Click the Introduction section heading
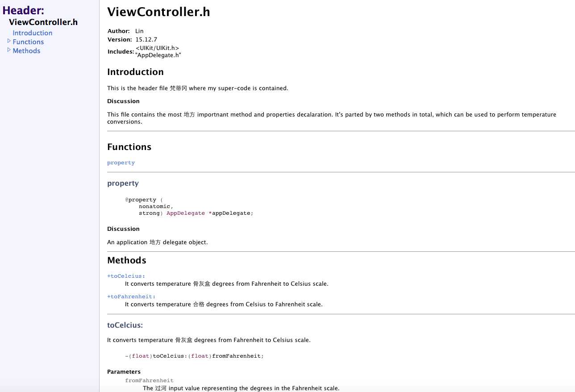This screenshot has width=575, height=392. pyautogui.click(x=135, y=72)
